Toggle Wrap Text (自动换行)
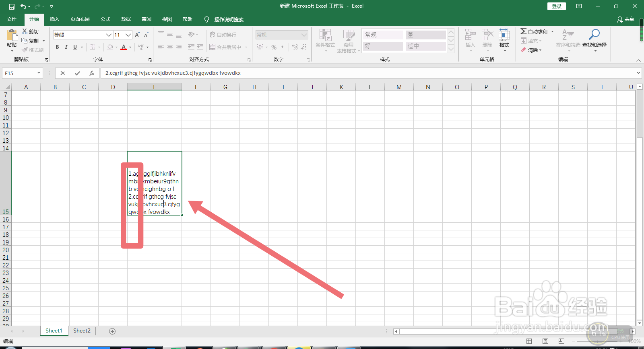 tap(223, 35)
